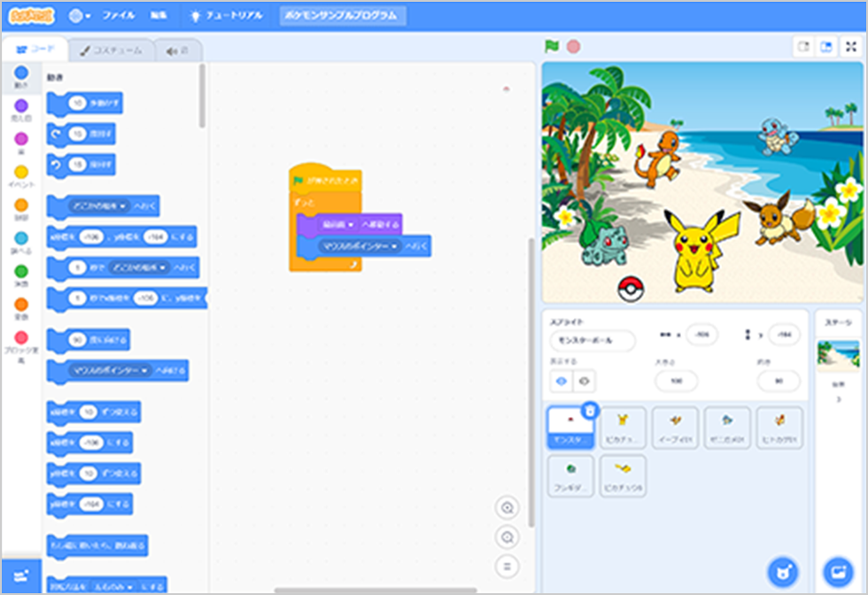This screenshot has width=868, height=595.
Task: Delete the selected sprite with trash icon
Action: point(590,411)
